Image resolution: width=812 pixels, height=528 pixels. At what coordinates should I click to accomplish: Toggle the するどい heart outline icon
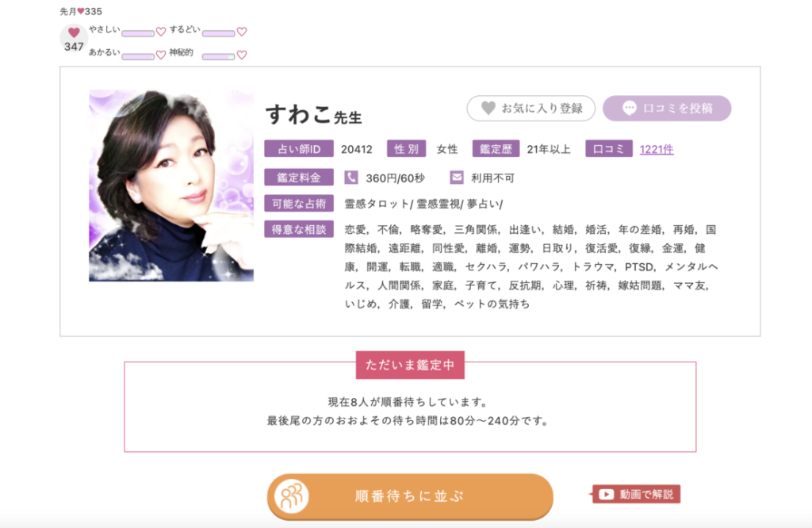point(242,32)
